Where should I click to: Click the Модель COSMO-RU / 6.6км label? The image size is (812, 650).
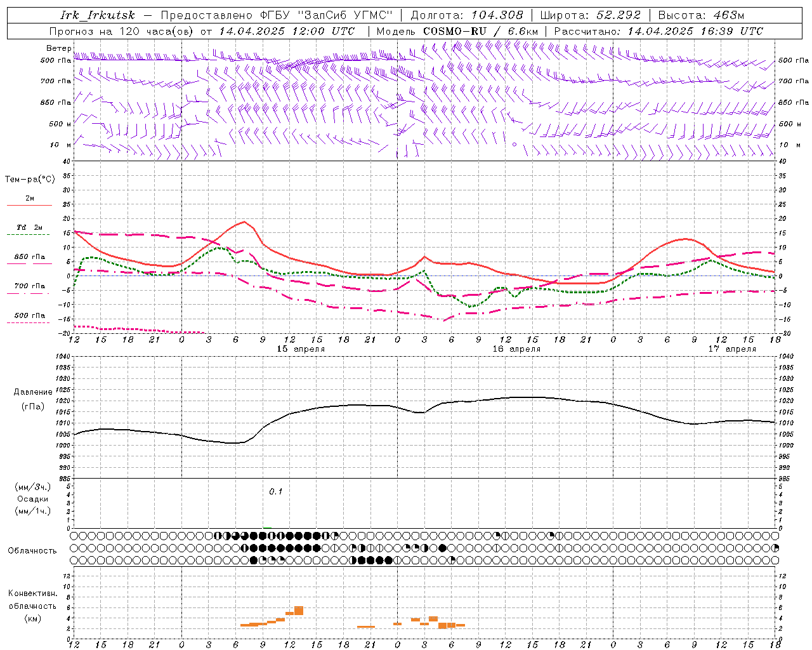457,31
